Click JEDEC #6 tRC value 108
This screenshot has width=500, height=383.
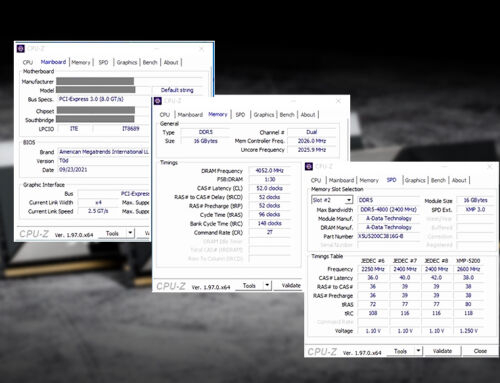[373, 313]
